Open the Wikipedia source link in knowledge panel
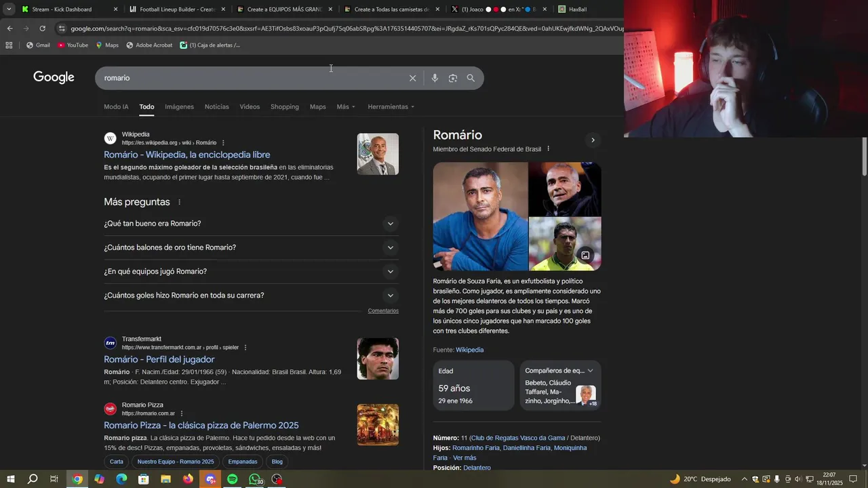 469,350
